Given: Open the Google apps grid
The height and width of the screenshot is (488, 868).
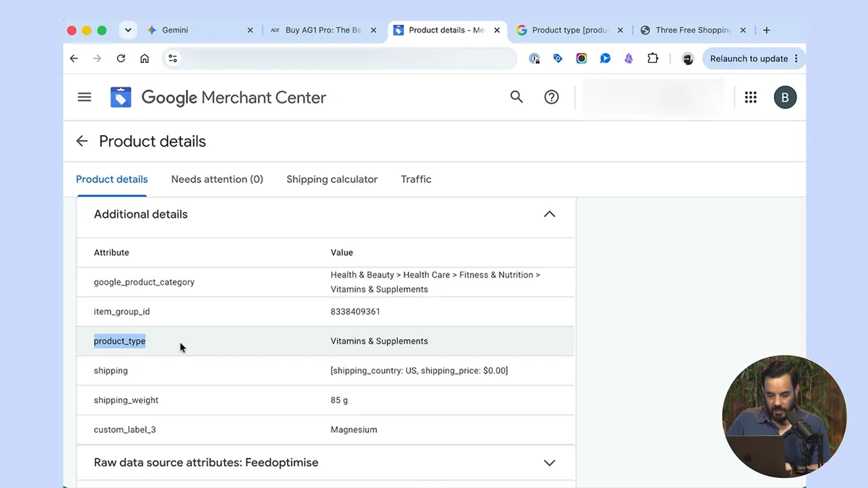Looking at the screenshot, I should pos(751,97).
